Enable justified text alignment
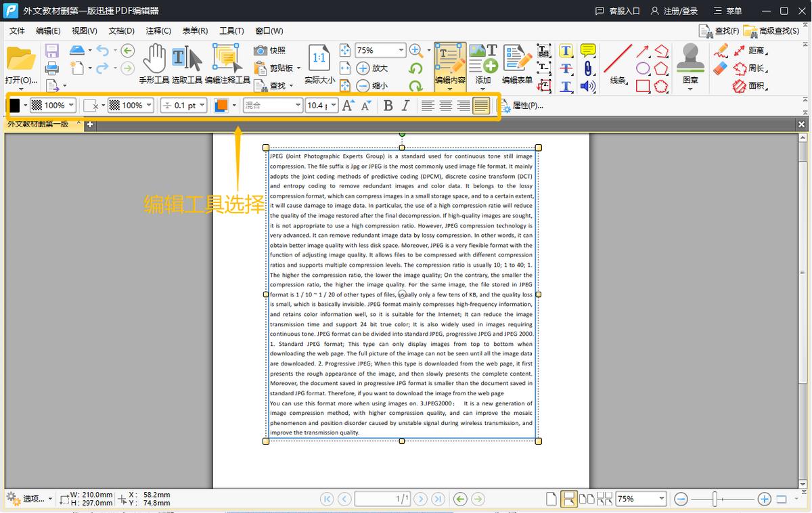Image resolution: width=812 pixels, height=513 pixels. point(481,106)
